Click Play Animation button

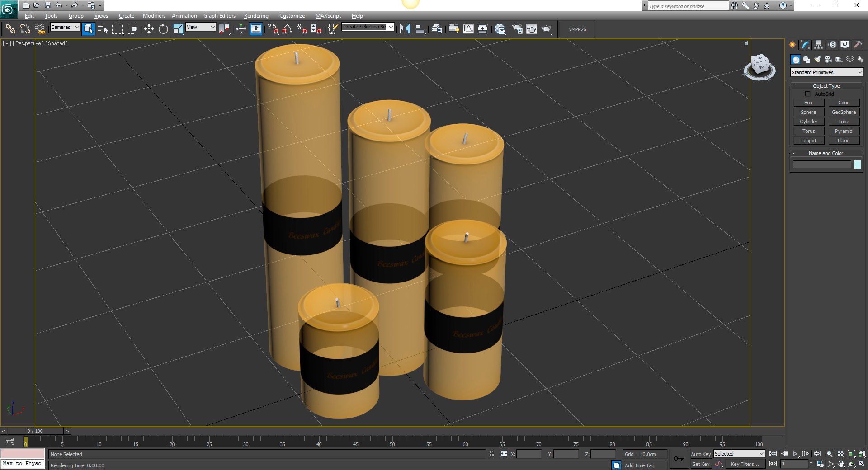(795, 454)
